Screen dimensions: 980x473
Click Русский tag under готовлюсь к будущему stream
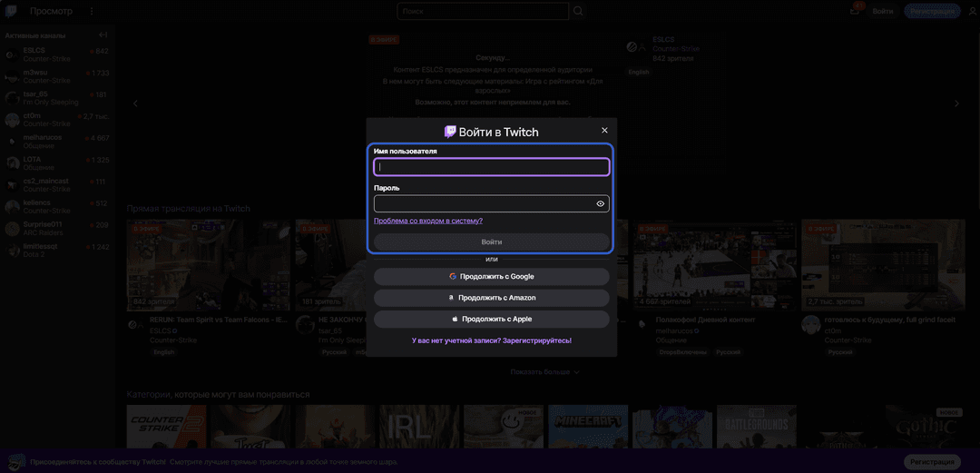(840, 352)
